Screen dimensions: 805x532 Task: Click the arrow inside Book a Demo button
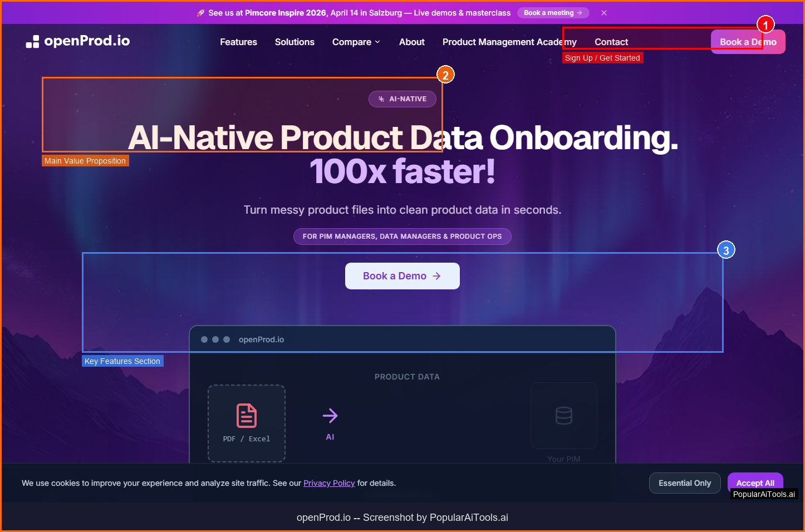point(437,276)
